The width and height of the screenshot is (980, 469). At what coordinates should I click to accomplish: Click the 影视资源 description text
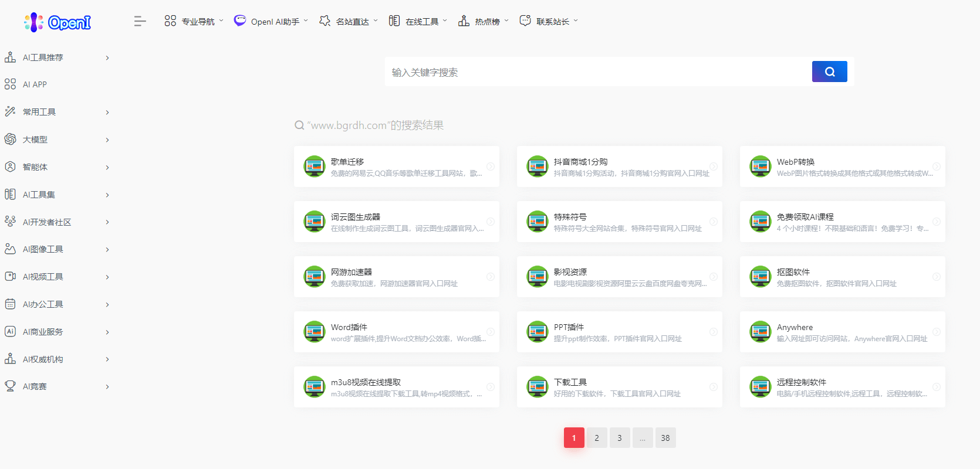click(x=630, y=284)
